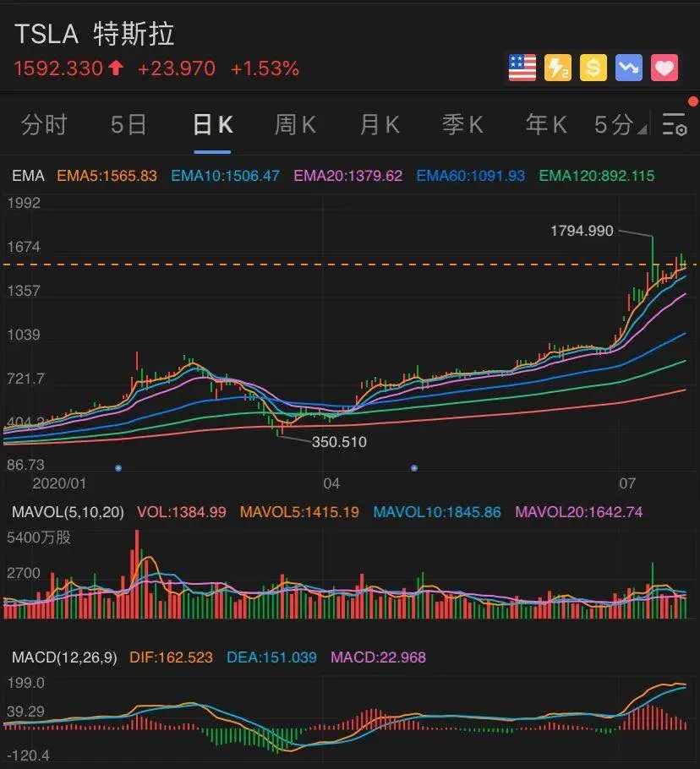This screenshot has width=700, height=769.
Task: Tap the blue downward trend arrow icon
Action: (x=629, y=68)
